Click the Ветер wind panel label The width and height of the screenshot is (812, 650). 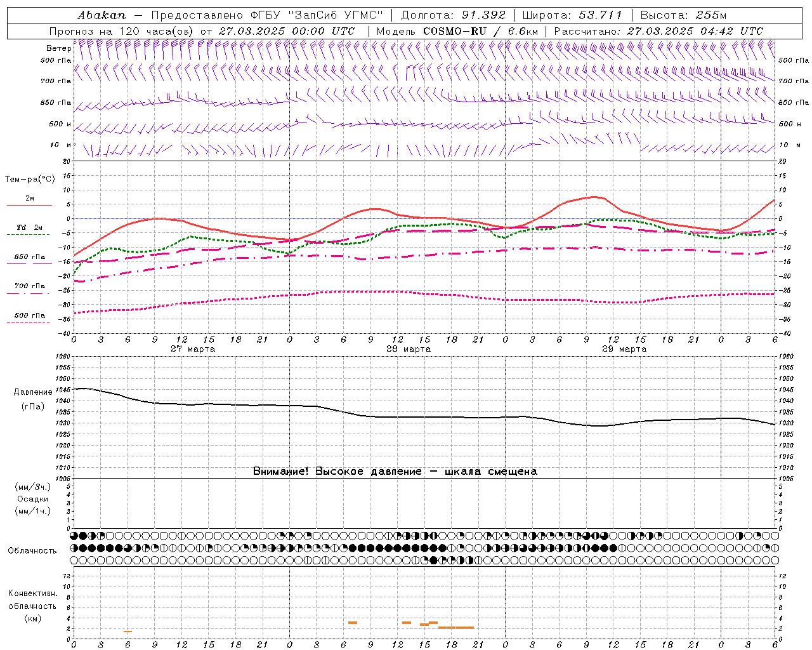[58, 48]
